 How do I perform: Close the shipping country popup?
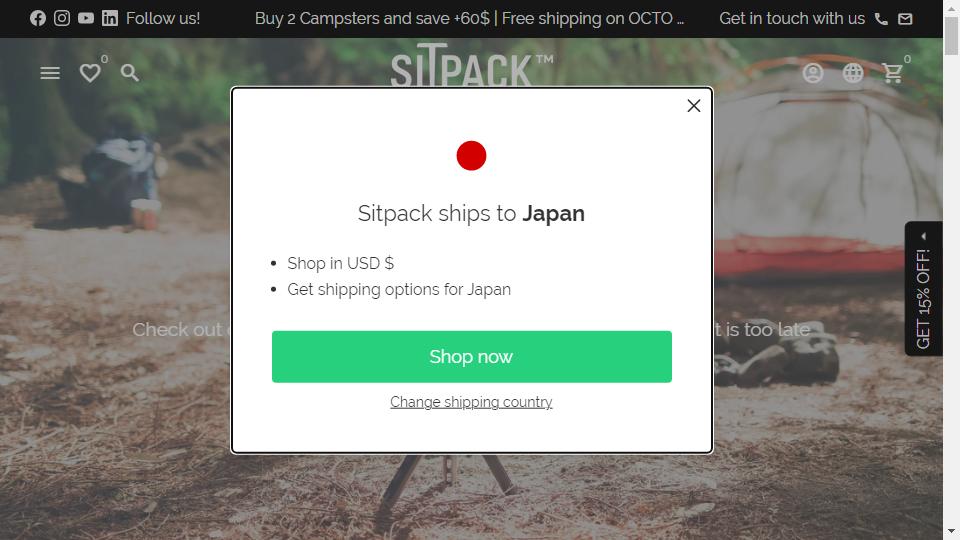tap(694, 106)
